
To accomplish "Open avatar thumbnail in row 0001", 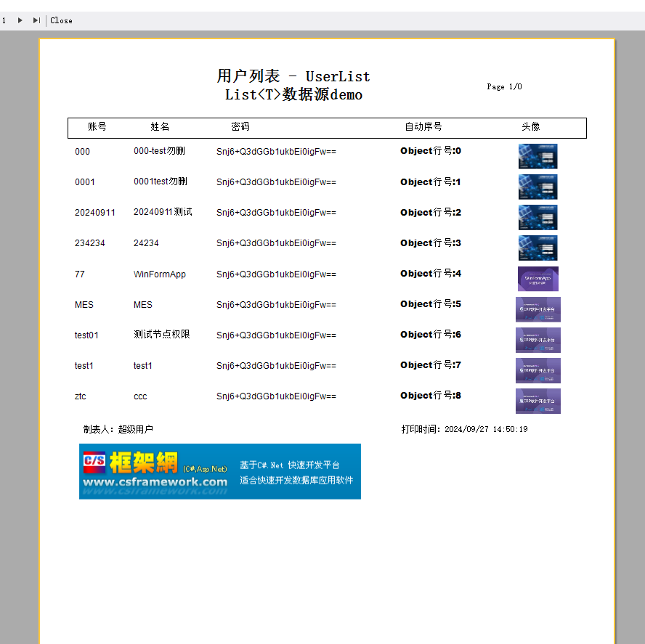I will pyautogui.click(x=537, y=187).
